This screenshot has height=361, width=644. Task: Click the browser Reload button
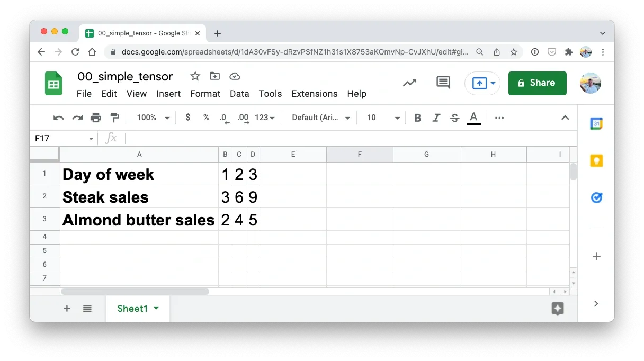point(75,52)
